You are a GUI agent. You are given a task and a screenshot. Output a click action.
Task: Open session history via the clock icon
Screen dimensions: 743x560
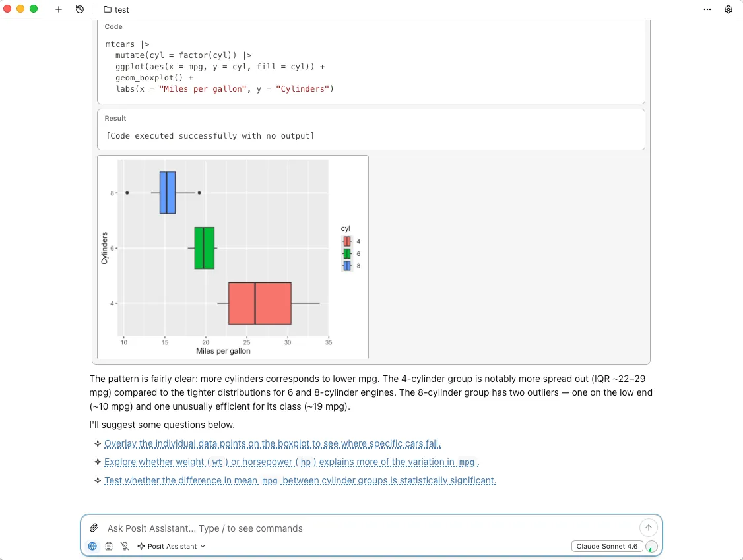80,9
